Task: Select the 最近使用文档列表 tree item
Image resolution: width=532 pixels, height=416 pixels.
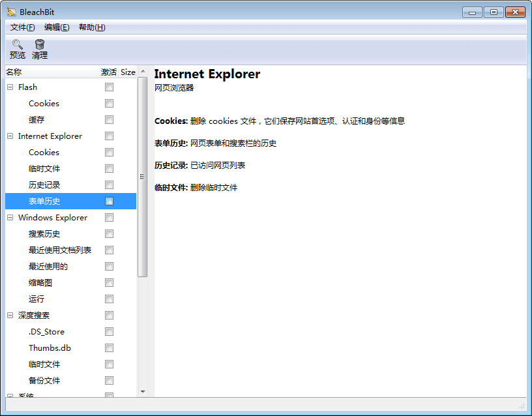Action: (60, 250)
